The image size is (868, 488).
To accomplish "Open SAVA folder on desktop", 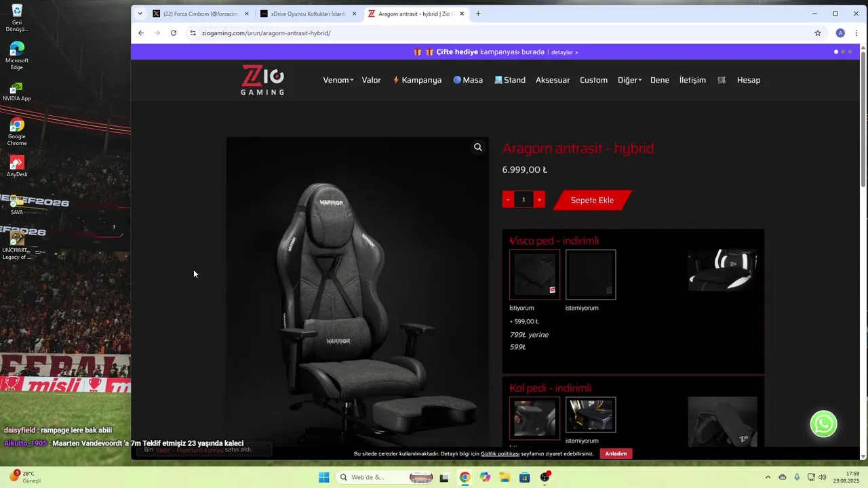I will pos(17,204).
